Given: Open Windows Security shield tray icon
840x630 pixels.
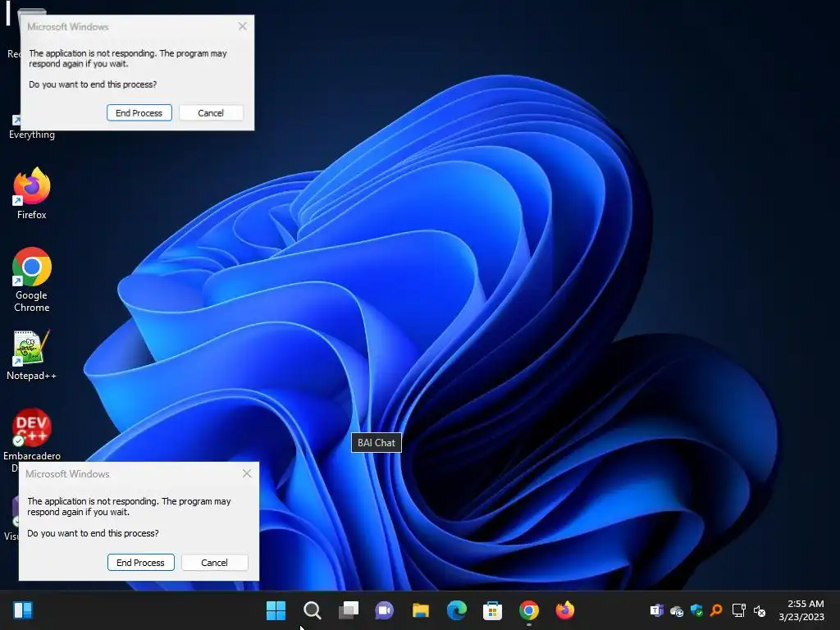Looking at the screenshot, I should click(x=696, y=610).
